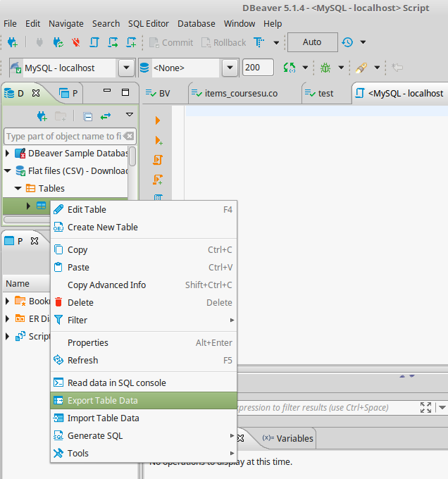448x479 pixels.
Task: Click the expand results panel icon
Action: pos(425,407)
